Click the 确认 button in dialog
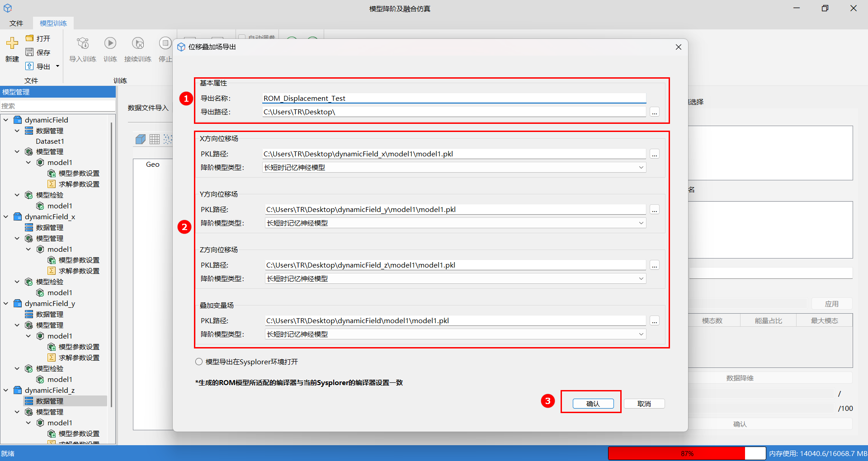 (x=593, y=404)
